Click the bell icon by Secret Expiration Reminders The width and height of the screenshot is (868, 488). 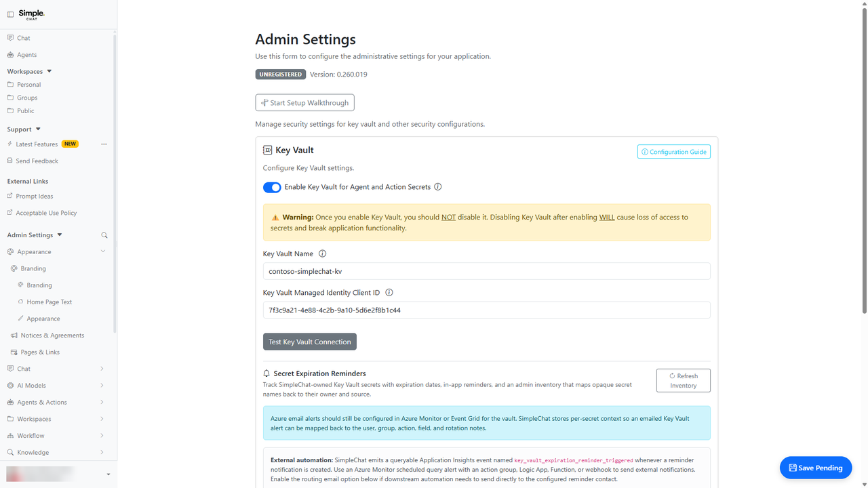tap(267, 373)
